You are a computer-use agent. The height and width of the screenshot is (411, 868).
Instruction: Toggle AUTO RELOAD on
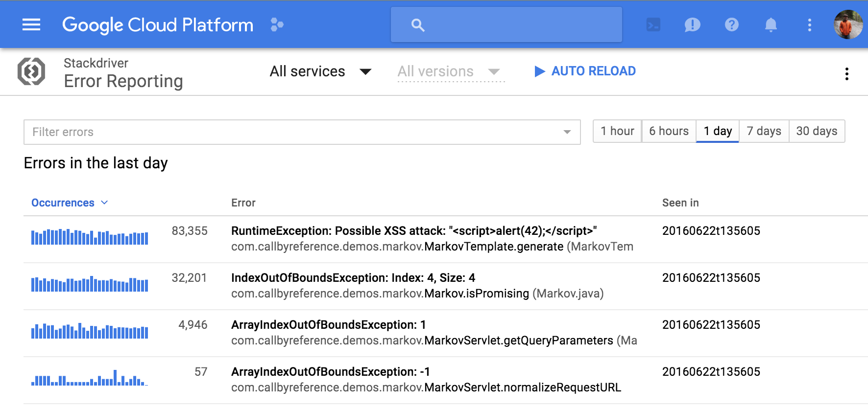point(585,71)
